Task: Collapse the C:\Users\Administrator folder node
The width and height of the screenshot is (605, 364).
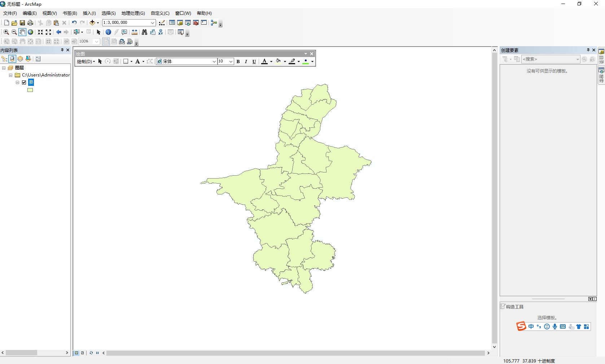Action: pos(10,75)
